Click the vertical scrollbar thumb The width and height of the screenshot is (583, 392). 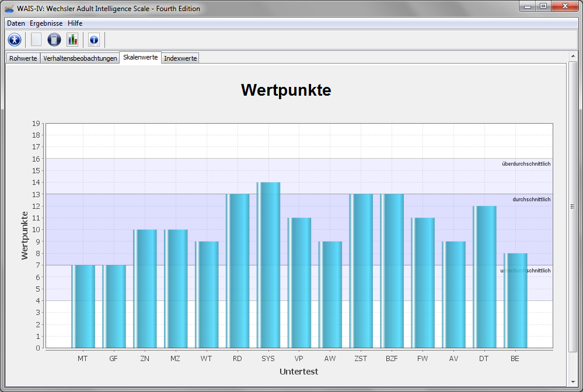coord(572,206)
